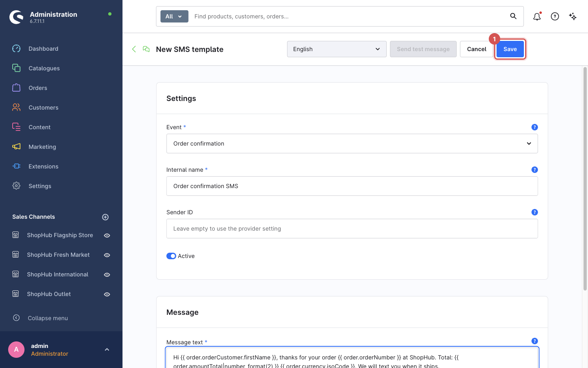Toggle visibility of ShopHub Outlet
This screenshot has height=368, width=588.
tap(107, 294)
